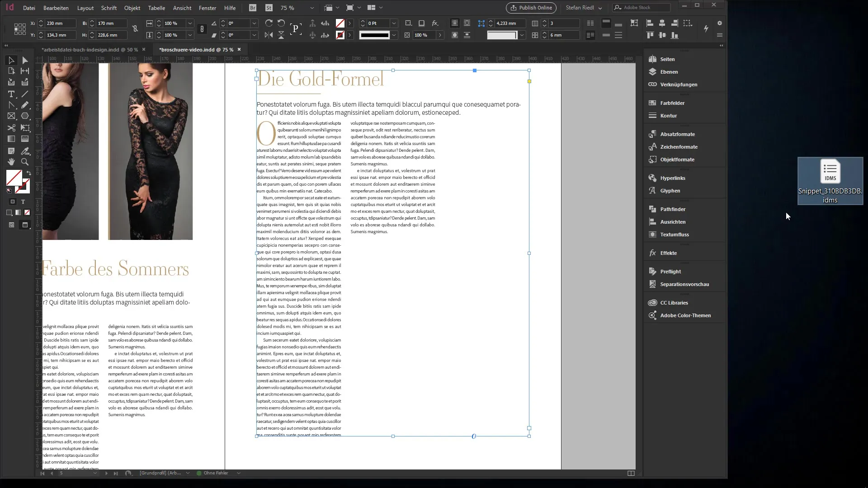This screenshot has height=488, width=868.
Task: Select the Rectangle Frame tool
Action: tap(11, 116)
